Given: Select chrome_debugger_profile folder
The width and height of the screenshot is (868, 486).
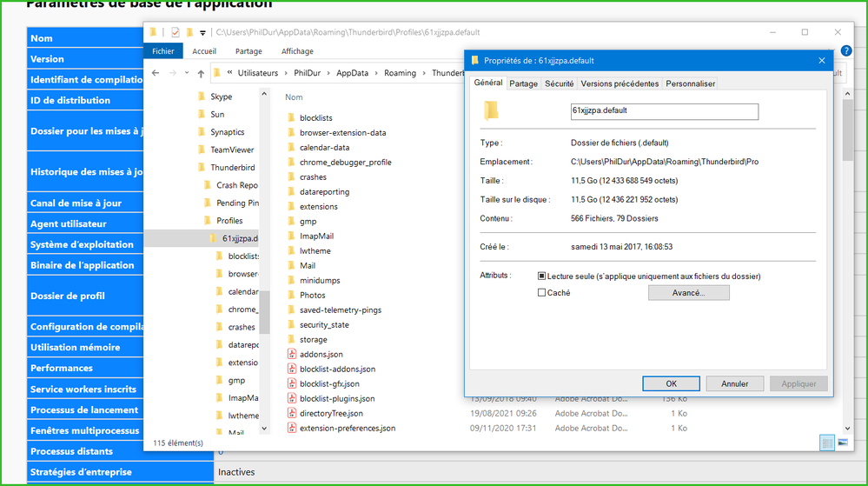Looking at the screenshot, I should click(x=346, y=163).
